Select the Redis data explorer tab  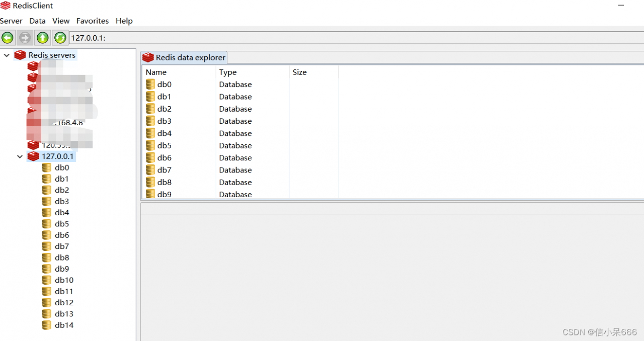tap(184, 57)
